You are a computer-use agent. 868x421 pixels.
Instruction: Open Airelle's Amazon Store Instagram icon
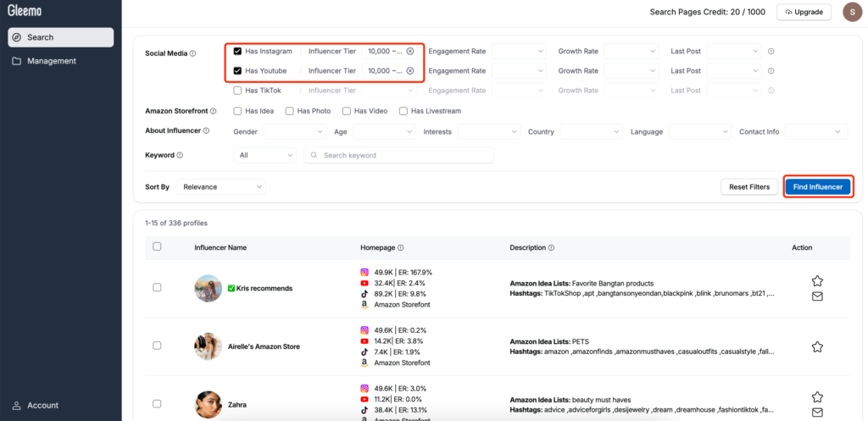pos(364,330)
